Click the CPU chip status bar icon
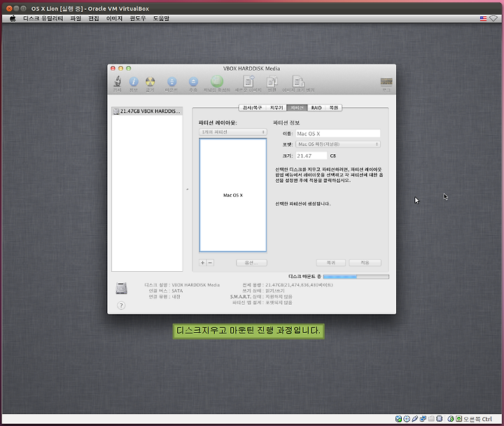The height and width of the screenshot is (426, 504). (439, 418)
